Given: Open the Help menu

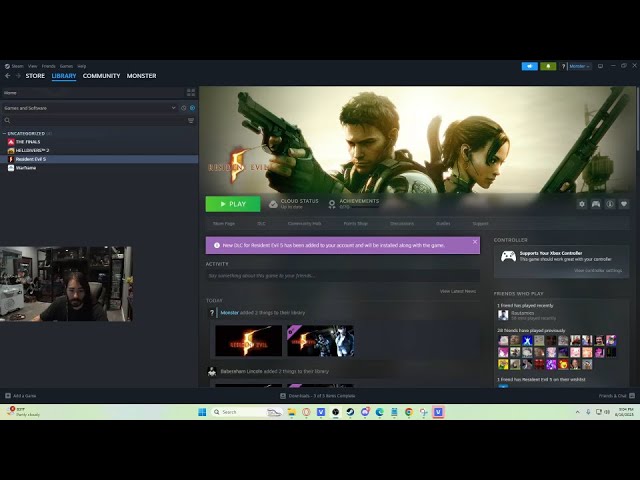Looking at the screenshot, I should [82, 66].
